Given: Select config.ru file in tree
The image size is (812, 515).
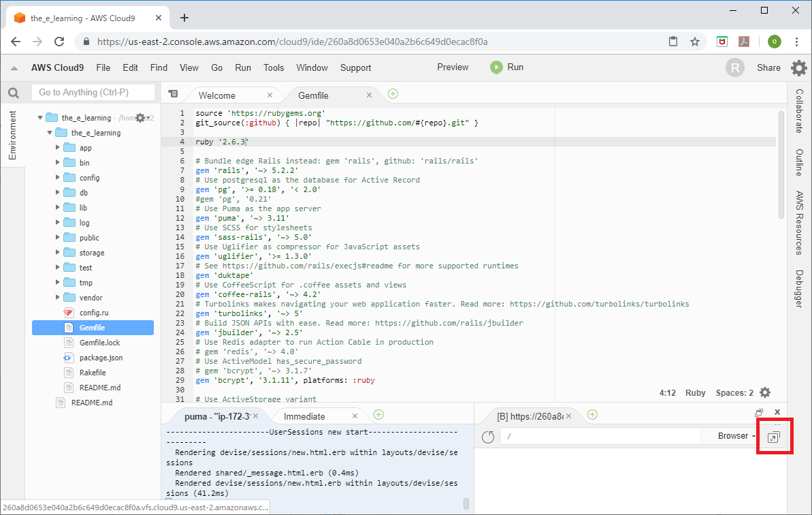Looking at the screenshot, I should pos(94,313).
